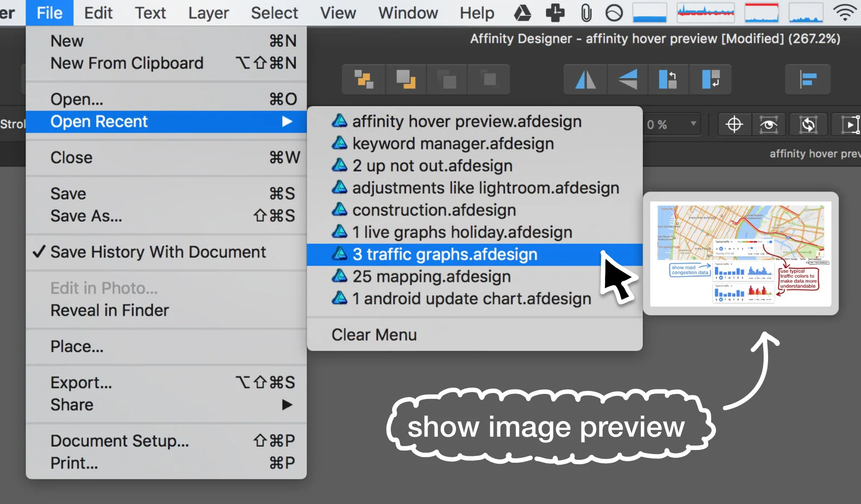
Task: Choose Reveal in Finder
Action: point(166,310)
